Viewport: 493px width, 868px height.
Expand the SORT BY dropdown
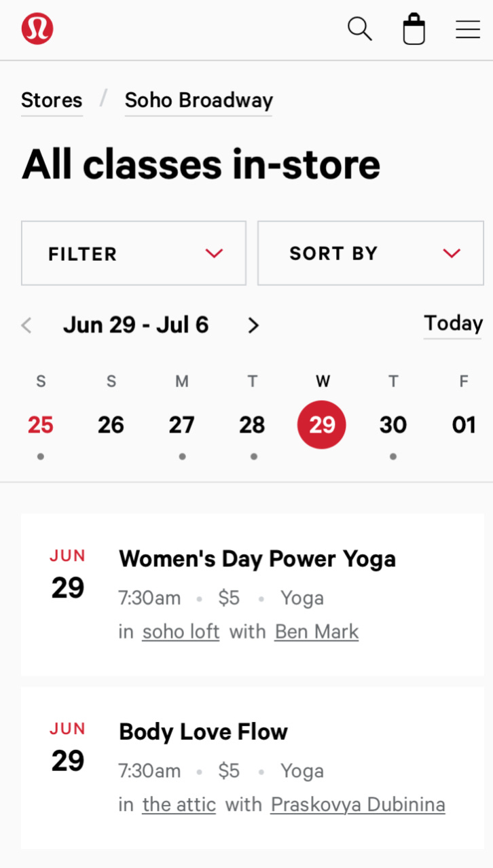(x=370, y=253)
